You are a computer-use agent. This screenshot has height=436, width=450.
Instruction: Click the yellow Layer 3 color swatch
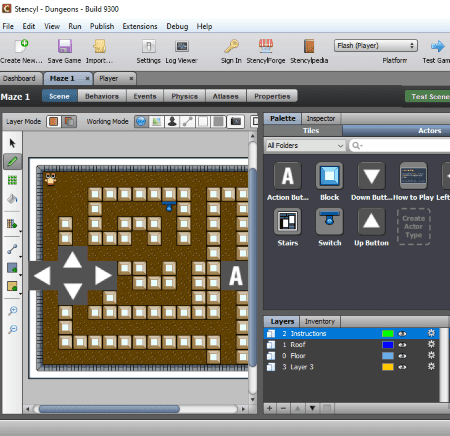pos(388,367)
